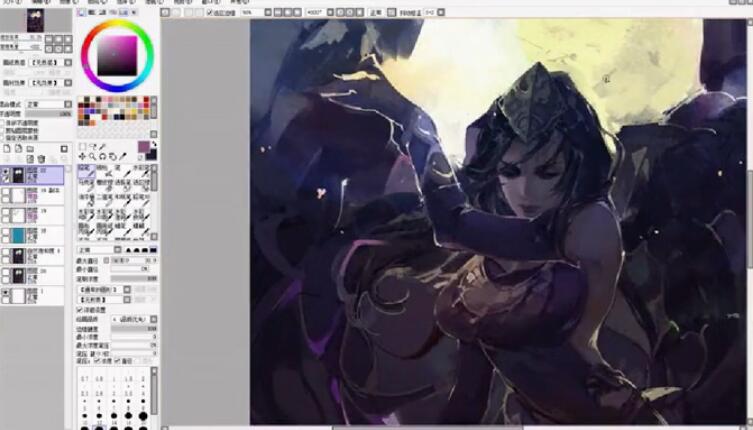Click the dark background color box
Viewport: 753px width, 430px height.
pyautogui.click(x=151, y=154)
